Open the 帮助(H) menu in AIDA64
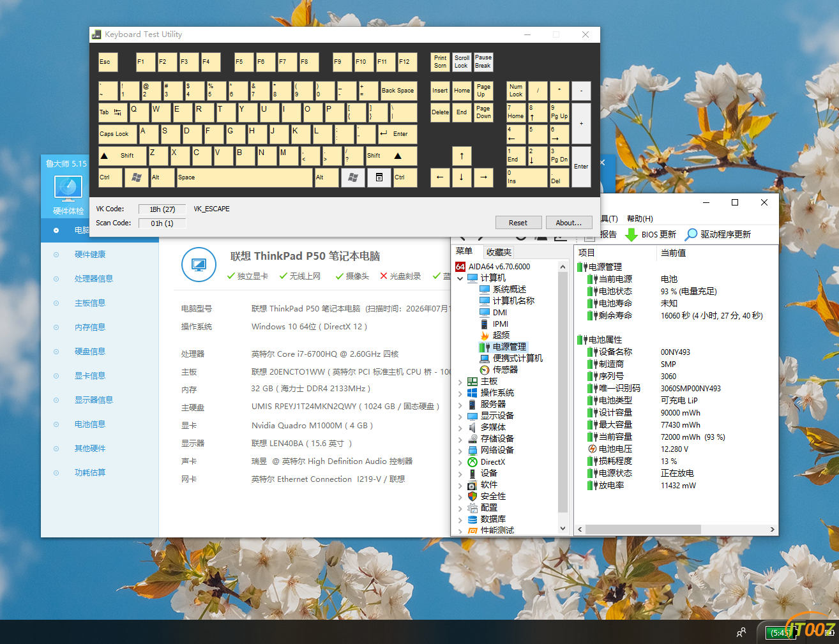 tap(640, 218)
